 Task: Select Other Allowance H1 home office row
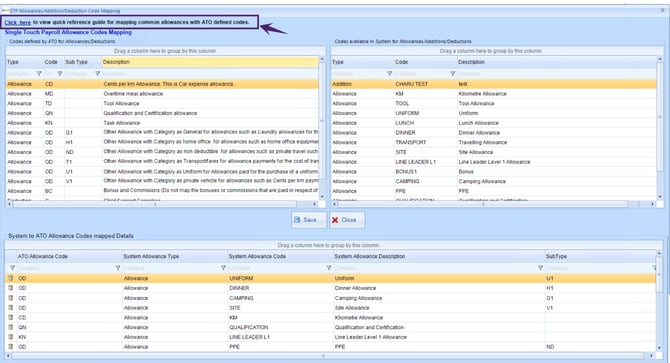click(162, 142)
